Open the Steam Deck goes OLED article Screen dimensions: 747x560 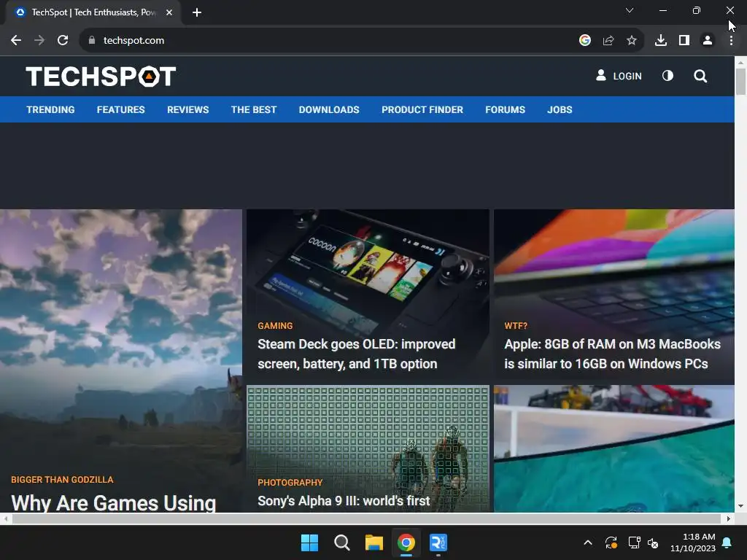[x=356, y=354]
